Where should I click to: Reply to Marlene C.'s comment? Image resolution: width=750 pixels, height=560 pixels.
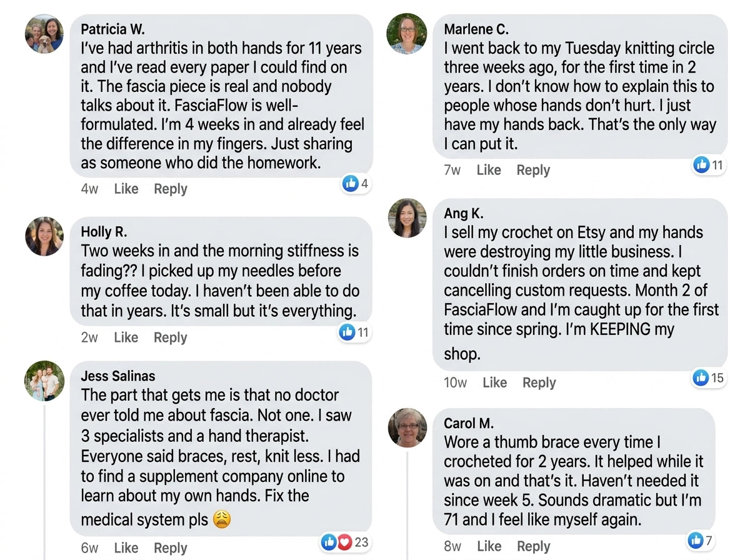click(533, 170)
